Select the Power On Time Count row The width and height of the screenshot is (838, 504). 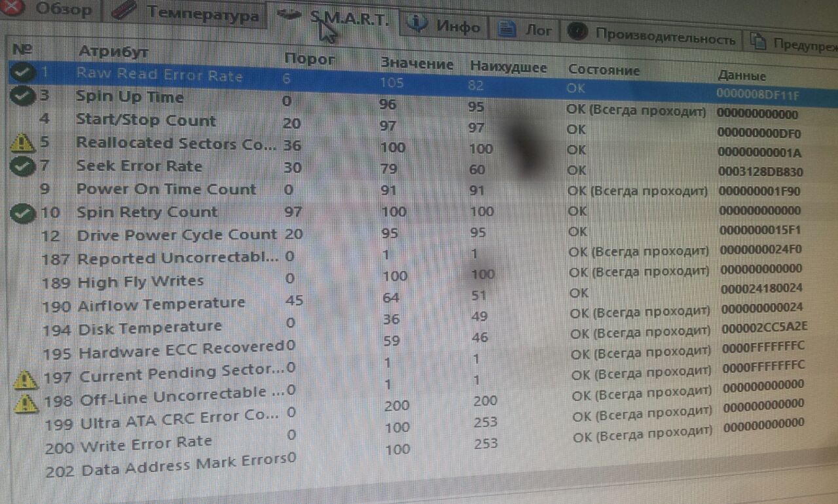coord(423,190)
